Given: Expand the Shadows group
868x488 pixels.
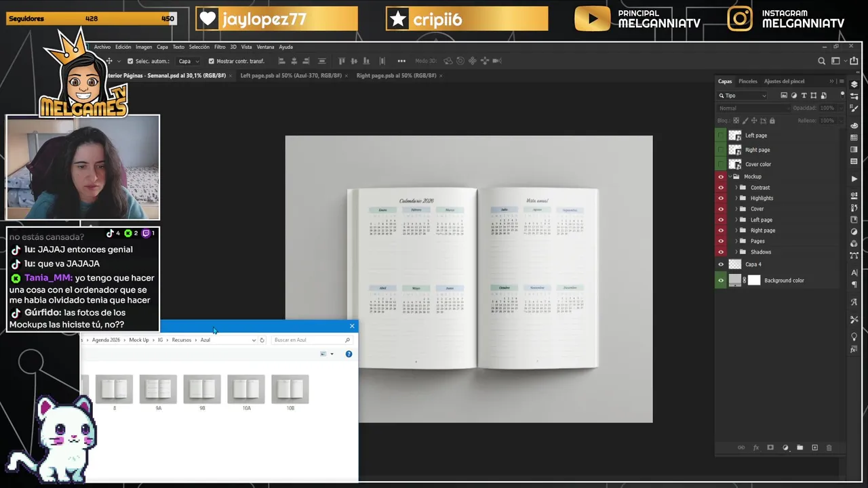Looking at the screenshot, I should pos(736,252).
